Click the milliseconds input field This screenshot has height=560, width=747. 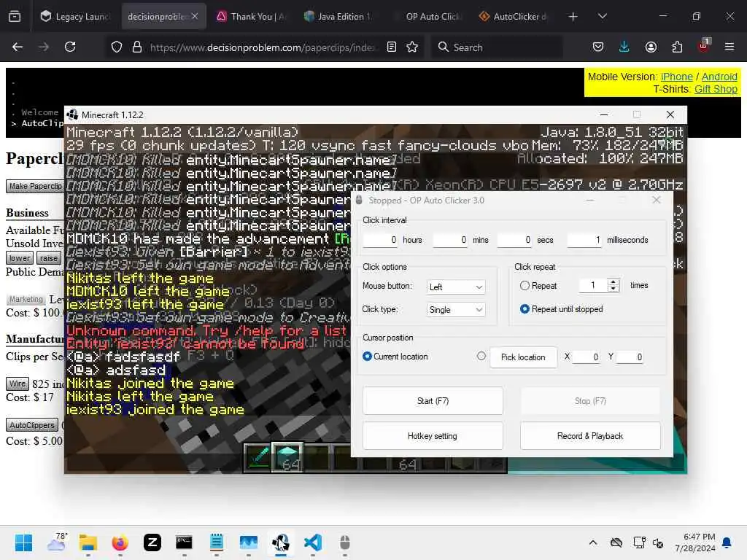tap(585, 239)
